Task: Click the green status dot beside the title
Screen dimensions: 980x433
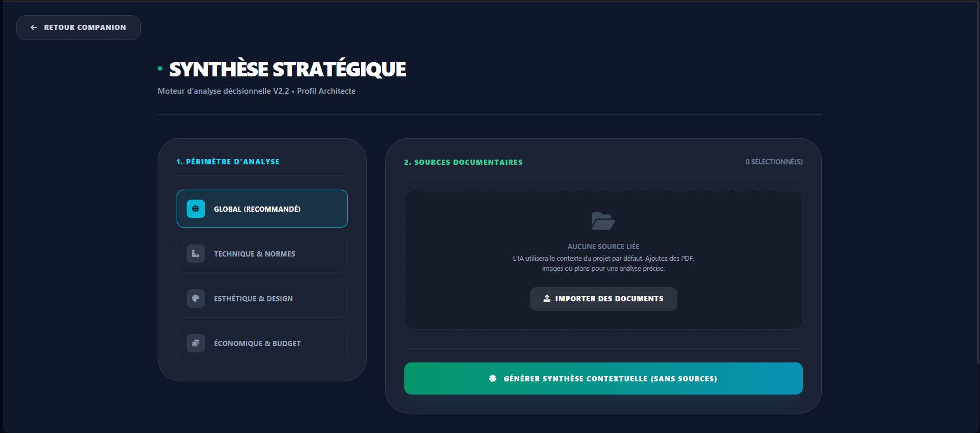Action: (160, 68)
